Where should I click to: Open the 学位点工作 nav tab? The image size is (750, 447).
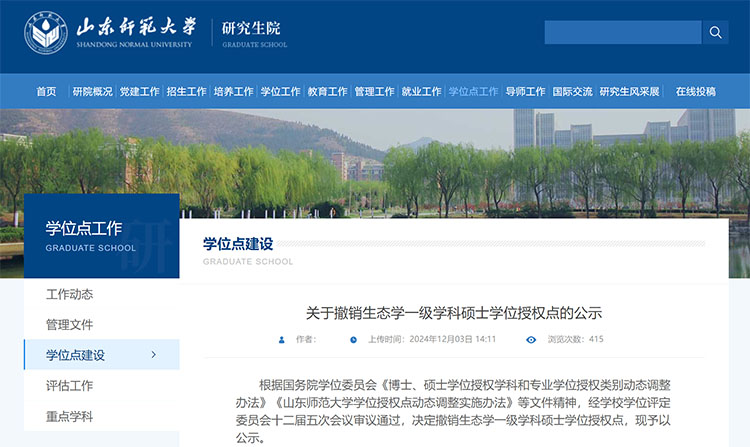point(473,92)
